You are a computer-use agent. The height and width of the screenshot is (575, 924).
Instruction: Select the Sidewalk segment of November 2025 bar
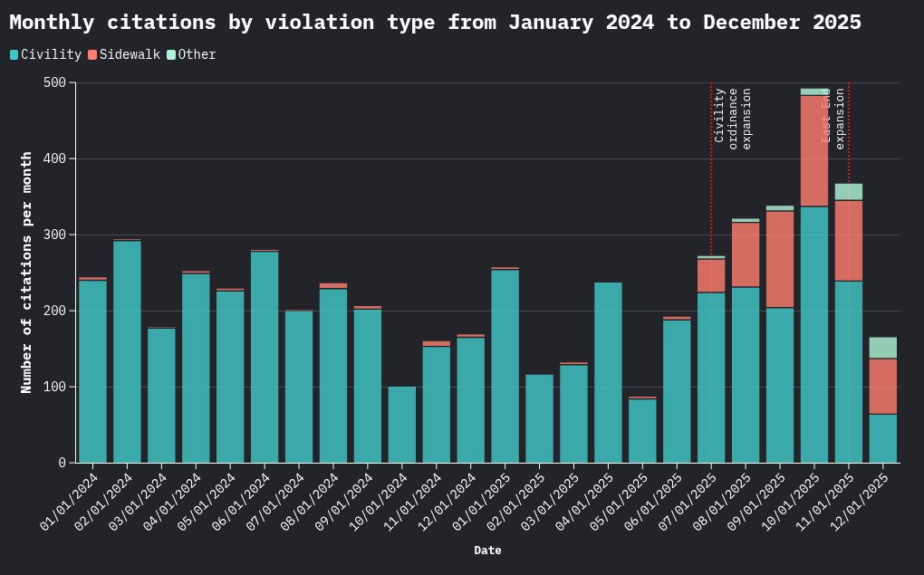coord(849,241)
